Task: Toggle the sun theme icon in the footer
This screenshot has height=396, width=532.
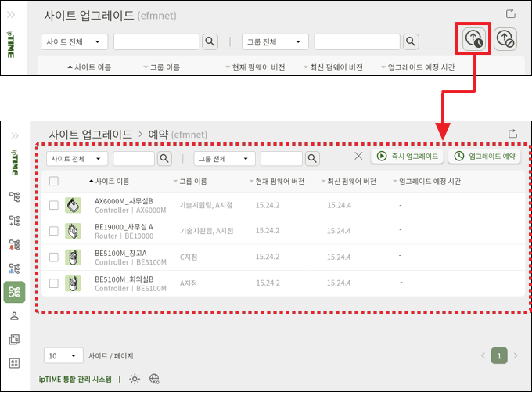Action: point(135,379)
